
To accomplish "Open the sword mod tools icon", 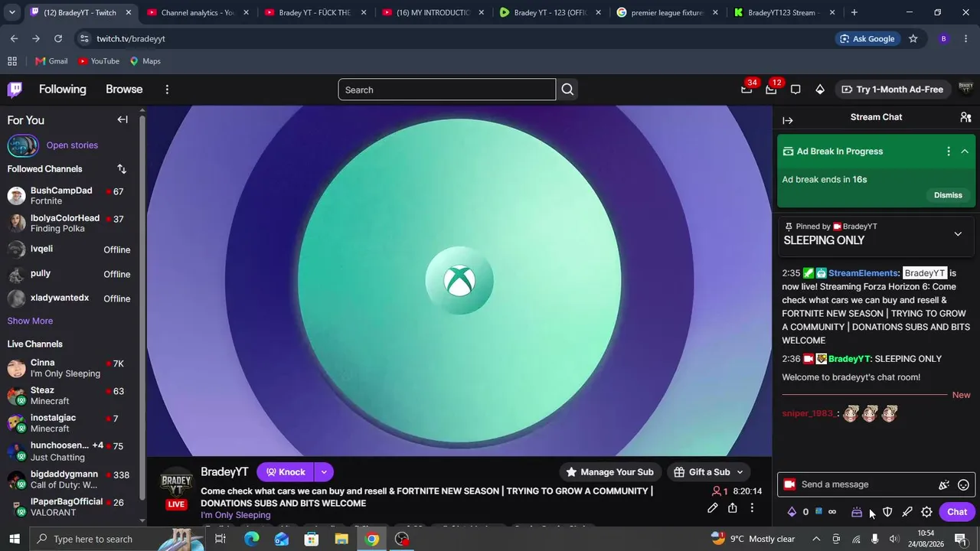I will pyautogui.click(x=907, y=512).
